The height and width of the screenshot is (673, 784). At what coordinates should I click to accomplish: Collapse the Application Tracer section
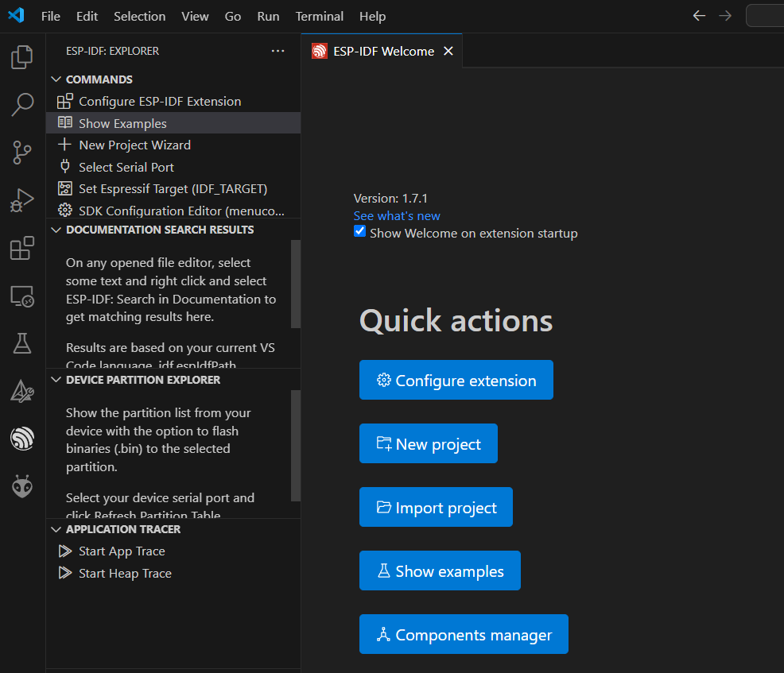click(x=56, y=529)
